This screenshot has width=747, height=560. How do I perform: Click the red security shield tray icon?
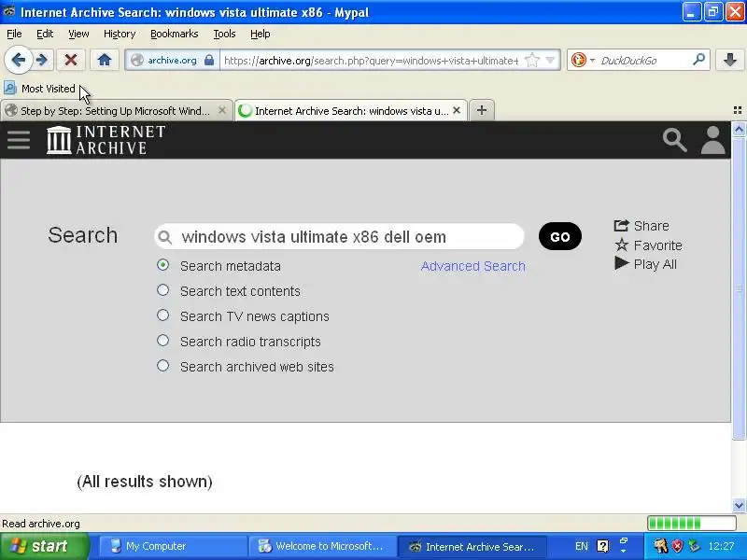coord(678,546)
